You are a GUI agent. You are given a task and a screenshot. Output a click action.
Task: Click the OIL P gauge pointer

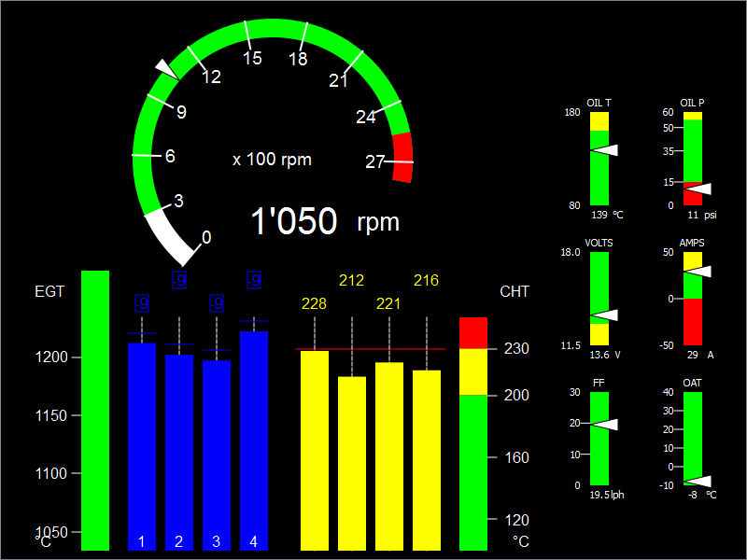pyautogui.click(x=698, y=189)
